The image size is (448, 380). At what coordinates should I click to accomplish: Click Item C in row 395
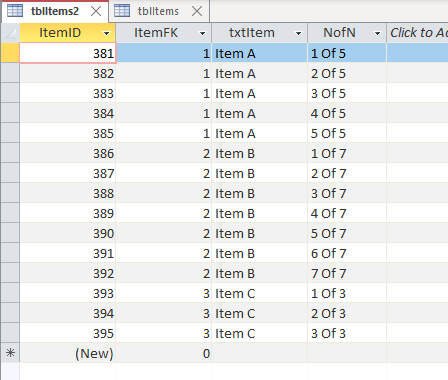point(260,333)
